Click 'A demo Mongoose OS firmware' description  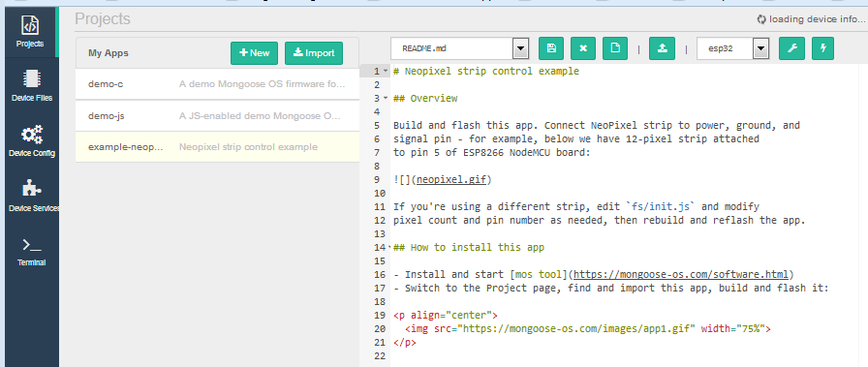(x=262, y=84)
